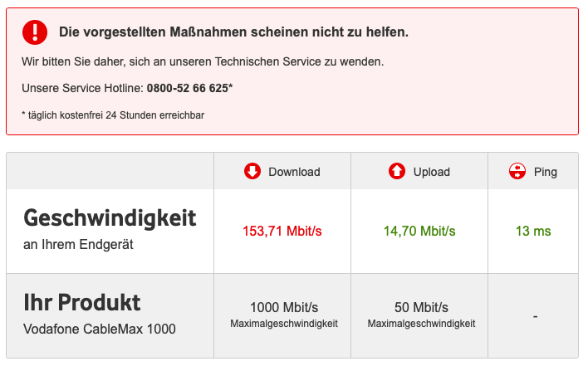Click the red Download arrow icon
The image size is (588, 366).
252,172
